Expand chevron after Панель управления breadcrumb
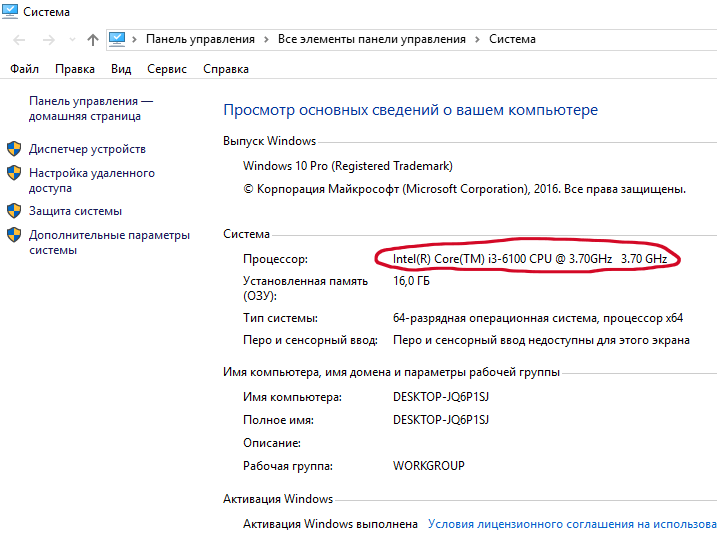717x542 pixels. pyautogui.click(x=266, y=39)
